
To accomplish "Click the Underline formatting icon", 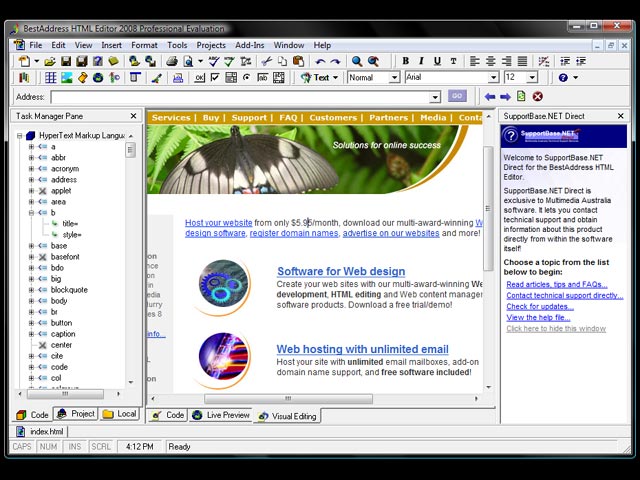I will [x=437, y=61].
